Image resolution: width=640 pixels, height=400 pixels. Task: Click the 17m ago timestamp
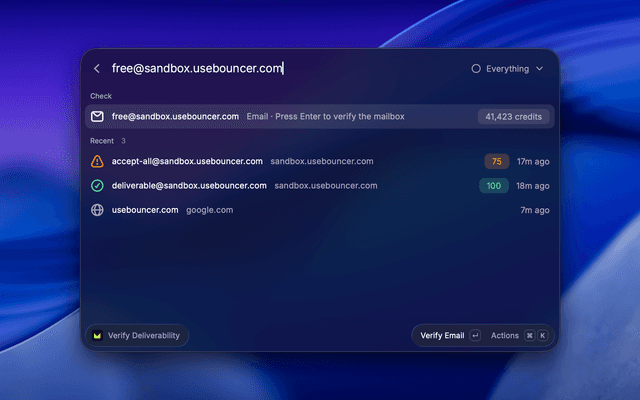click(x=533, y=162)
